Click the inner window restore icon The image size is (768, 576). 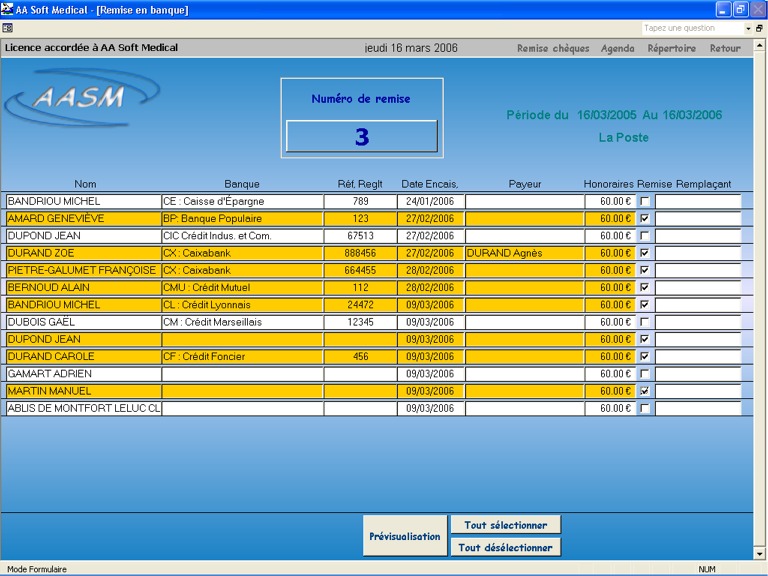pos(759,28)
